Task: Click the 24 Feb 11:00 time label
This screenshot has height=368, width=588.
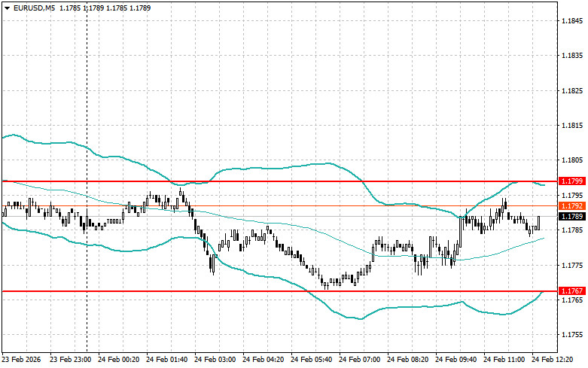Action: 504,360
